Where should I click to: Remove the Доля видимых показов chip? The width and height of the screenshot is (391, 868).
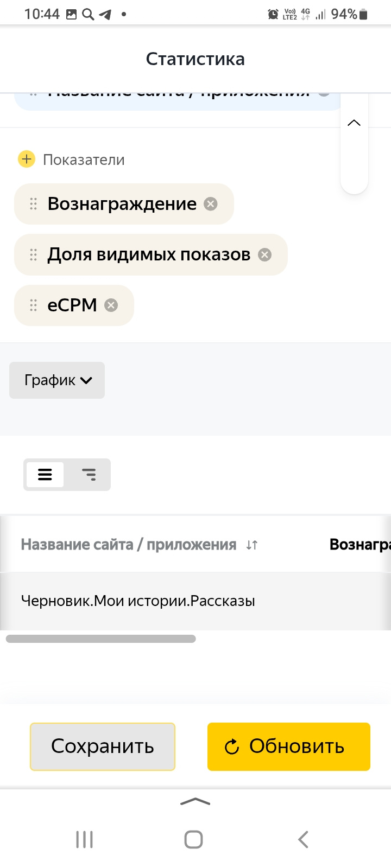click(264, 255)
